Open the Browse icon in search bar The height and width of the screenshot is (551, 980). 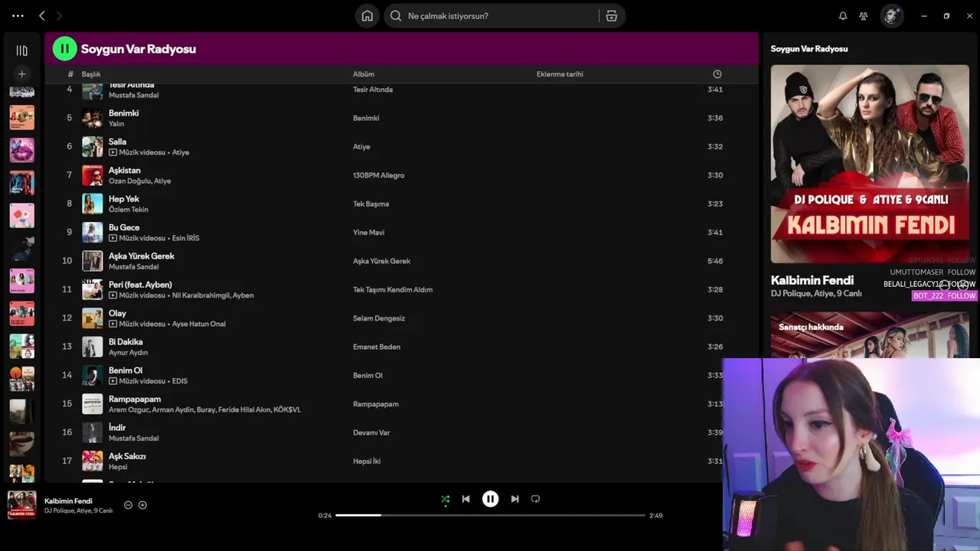coord(612,16)
